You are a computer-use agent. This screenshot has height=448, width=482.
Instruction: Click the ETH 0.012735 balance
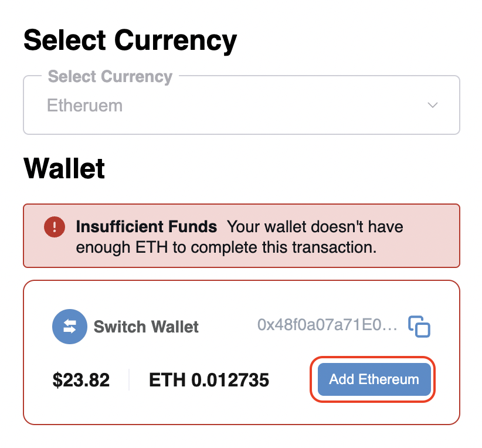209,380
